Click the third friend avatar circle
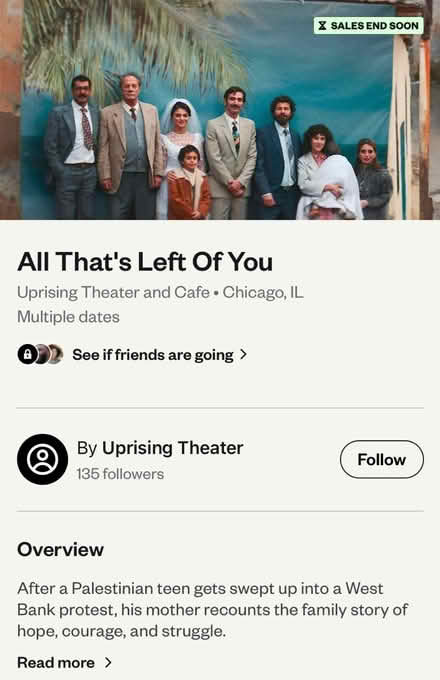The height and width of the screenshot is (680, 440). (x=55, y=354)
